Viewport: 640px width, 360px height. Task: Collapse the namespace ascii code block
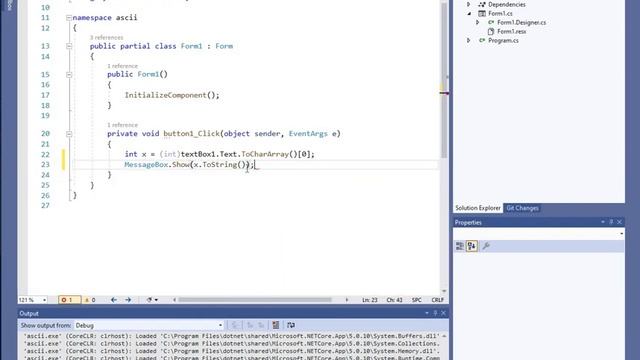tap(69, 18)
